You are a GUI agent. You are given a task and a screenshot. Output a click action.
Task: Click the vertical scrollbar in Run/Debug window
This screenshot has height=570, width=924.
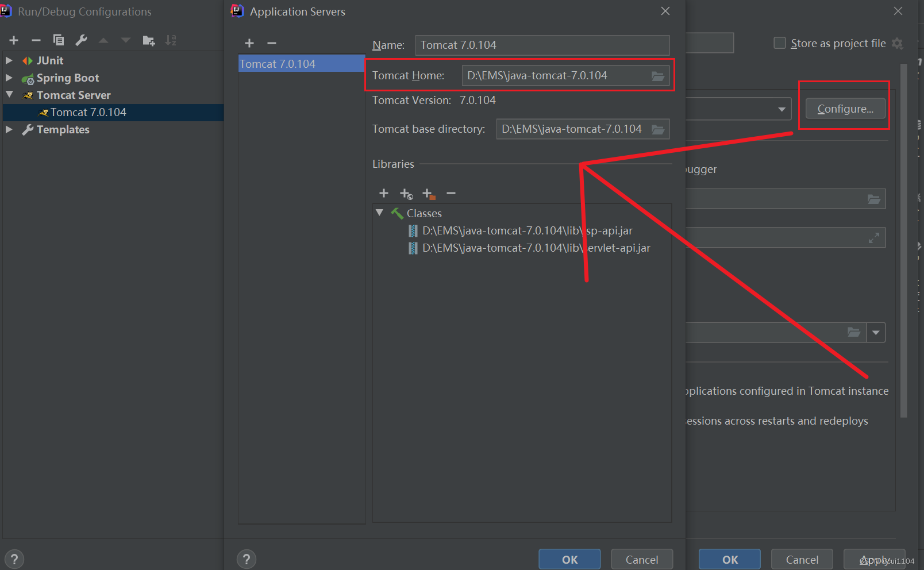click(x=904, y=241)
